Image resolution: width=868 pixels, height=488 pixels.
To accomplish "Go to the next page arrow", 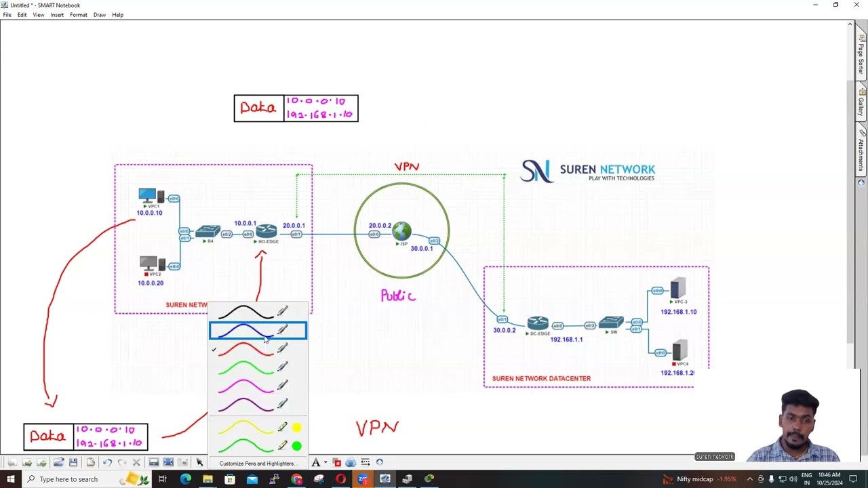I will tap(27, 462).
